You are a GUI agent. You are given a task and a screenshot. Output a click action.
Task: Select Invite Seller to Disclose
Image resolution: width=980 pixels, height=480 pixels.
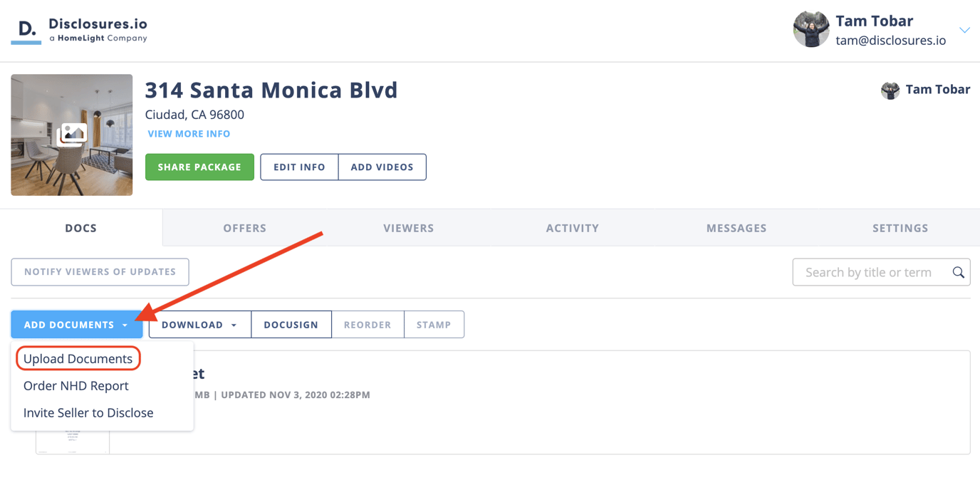[88, 413]
